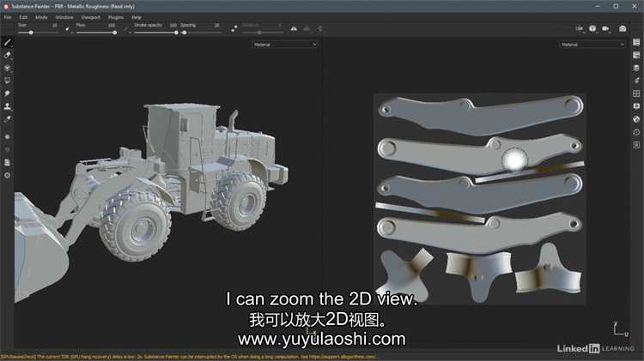
Task: Click the Size value field
Action: click(55, 26)
